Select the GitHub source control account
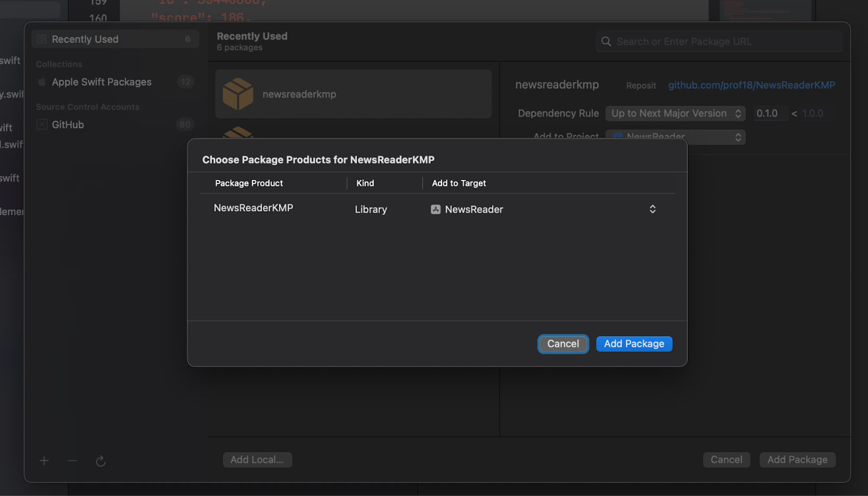Viewport: 868px width, 496px height. tap(115, 125)
